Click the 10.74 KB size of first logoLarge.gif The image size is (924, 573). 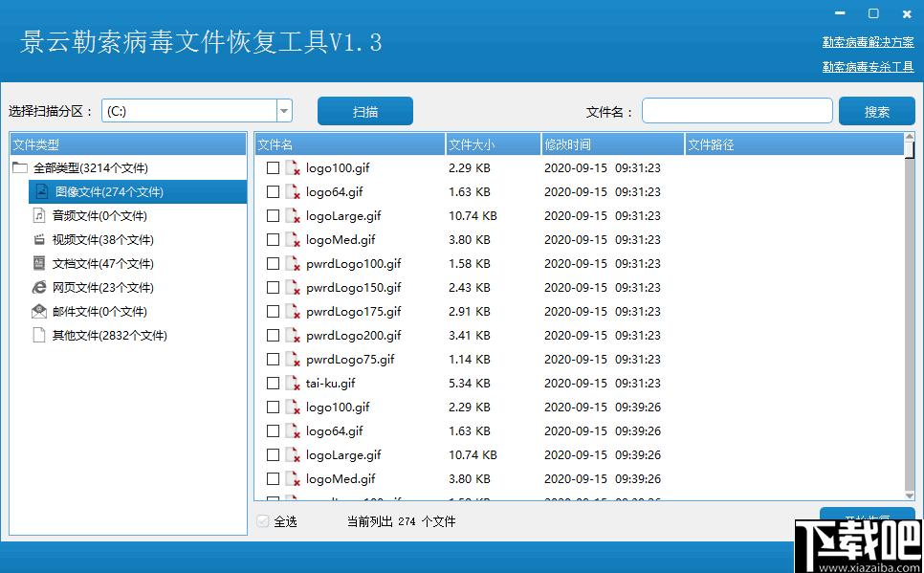[473, 216]
